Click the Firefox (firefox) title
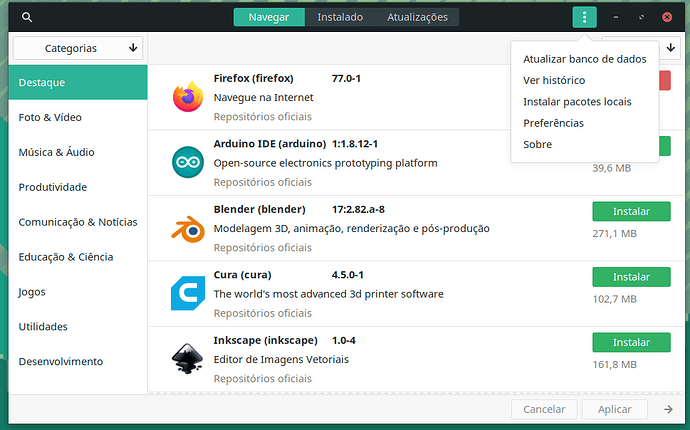This screenshot has width=690, height=430. (253, 78)
